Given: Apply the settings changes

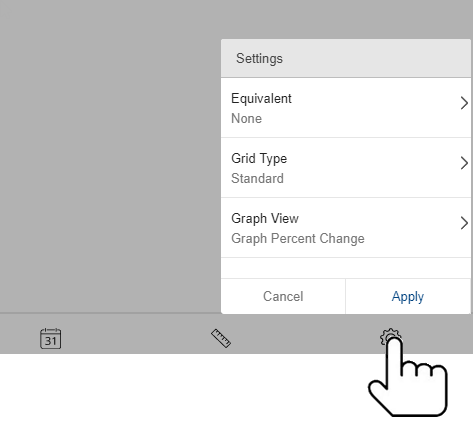Looking at the screenshot, I should point(408,296).
